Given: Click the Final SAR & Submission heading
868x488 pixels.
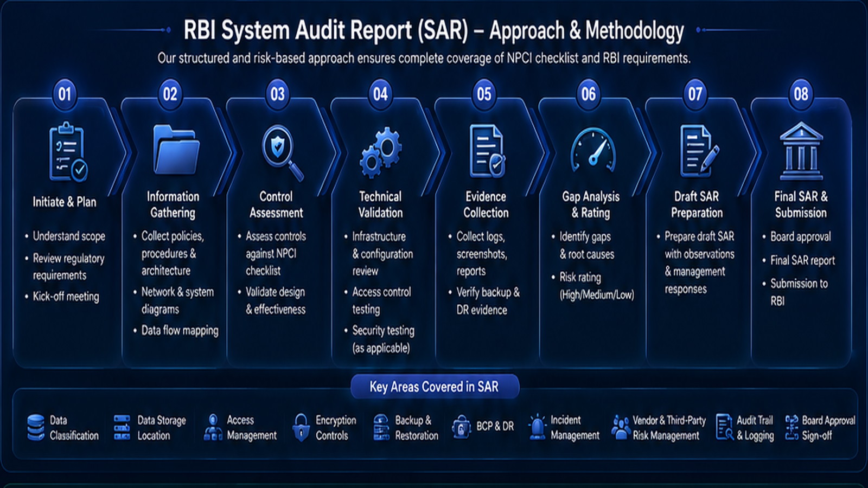Looking at the screenshot, I should [x=801, y=204].
